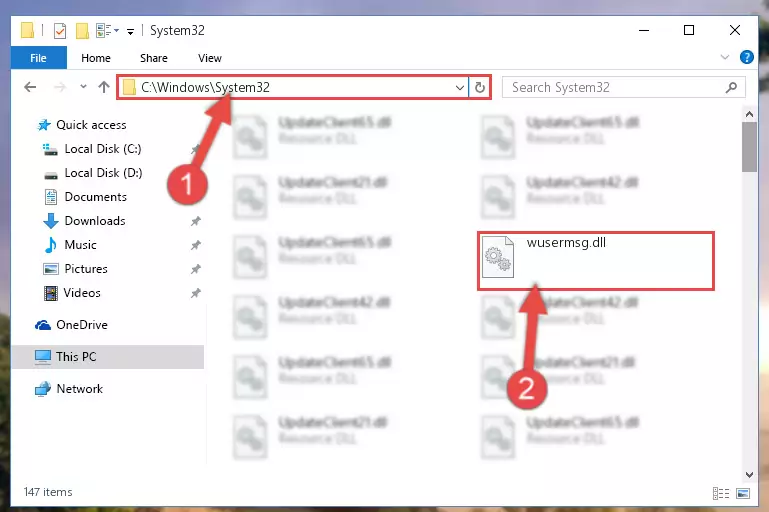Click the pin icon beside Downloads
Screen dimensions: 769x512
point(195,221)
